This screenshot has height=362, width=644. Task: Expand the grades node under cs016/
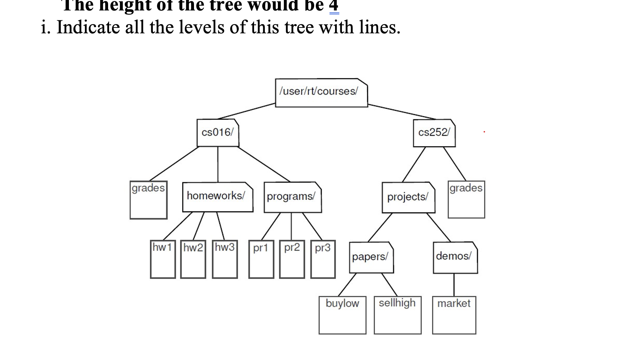coord(148,199)
